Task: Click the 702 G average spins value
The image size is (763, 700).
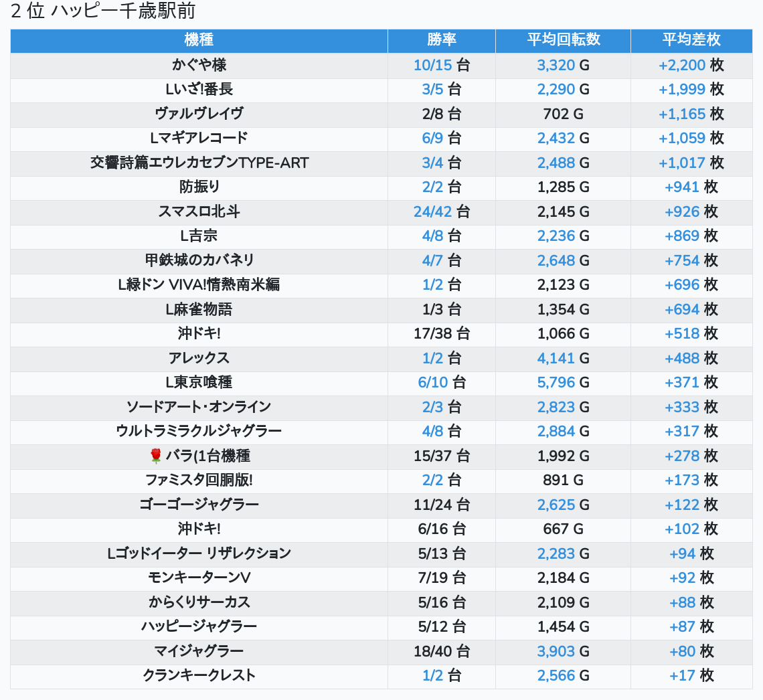Action: coord(563,114)
